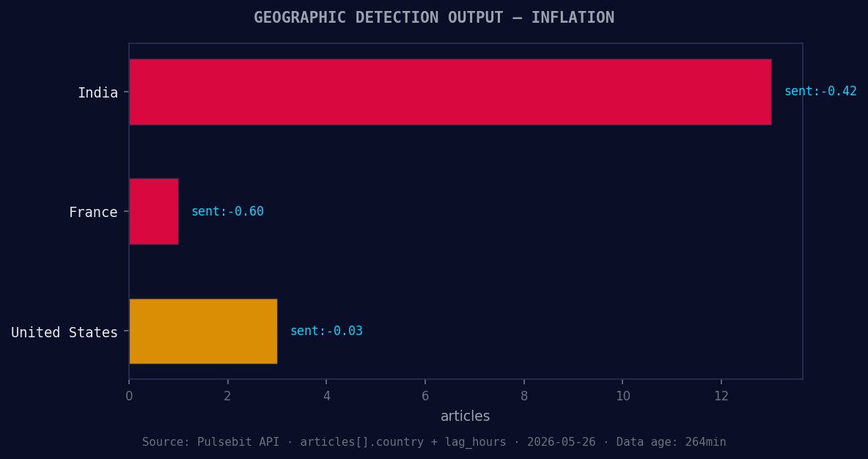
Task: Click the articles x-axis label
Action: pos(465,416)
